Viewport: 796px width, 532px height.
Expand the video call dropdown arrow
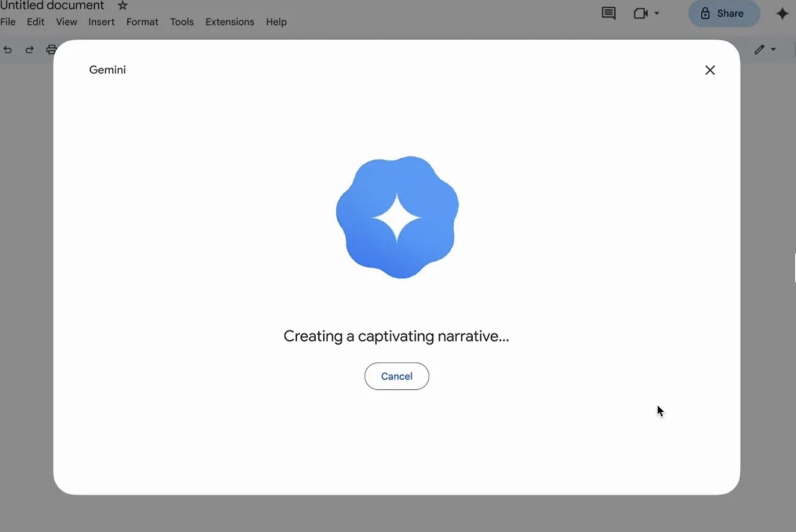coord(657,14)
